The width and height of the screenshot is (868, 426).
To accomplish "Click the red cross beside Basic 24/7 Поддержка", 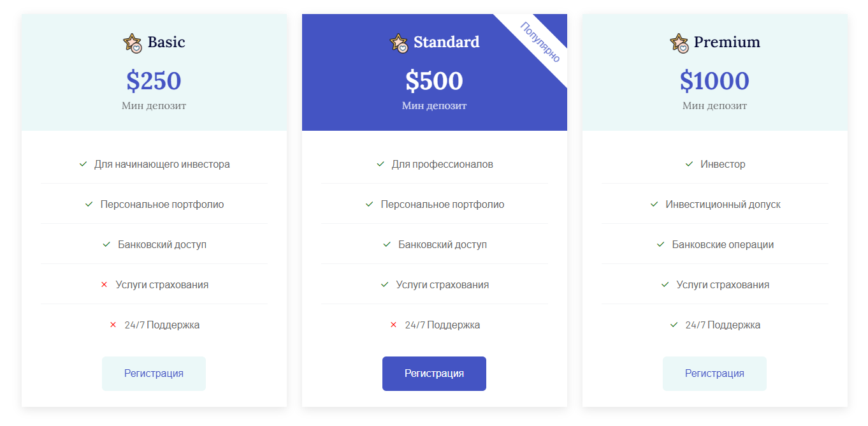I will tap(113, 325).
